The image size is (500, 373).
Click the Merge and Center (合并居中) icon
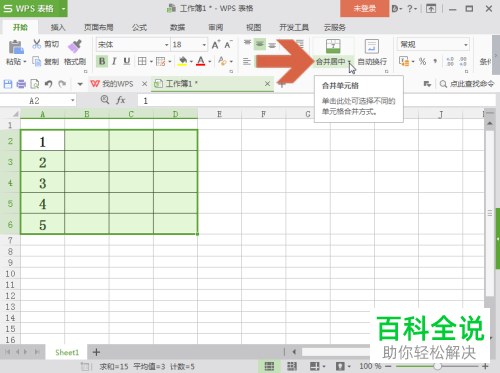point(333,46)
